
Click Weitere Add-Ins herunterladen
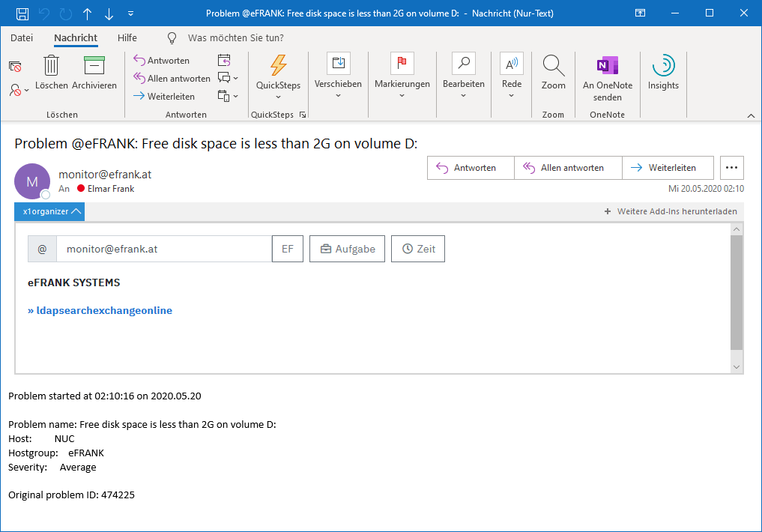(671, 211)
